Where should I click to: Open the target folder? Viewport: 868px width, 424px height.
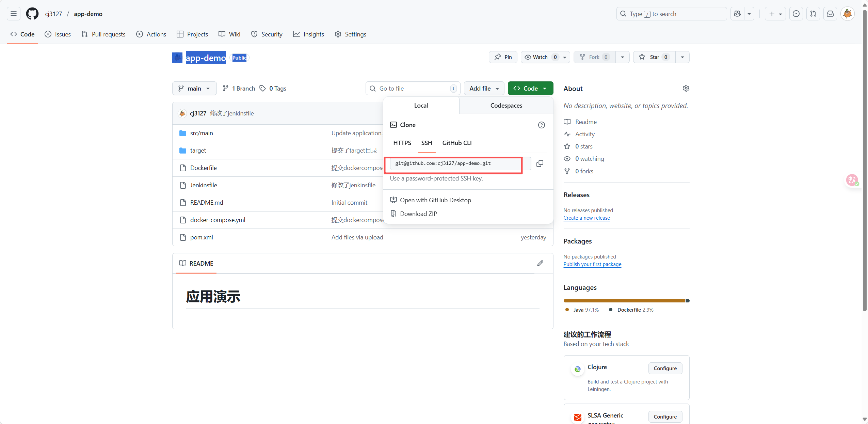click(x=198, y=151)
